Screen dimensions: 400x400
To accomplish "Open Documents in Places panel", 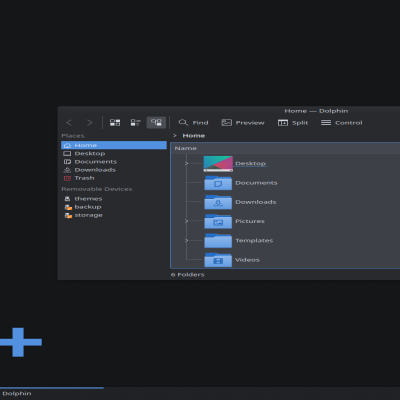I will pos(114,162).
